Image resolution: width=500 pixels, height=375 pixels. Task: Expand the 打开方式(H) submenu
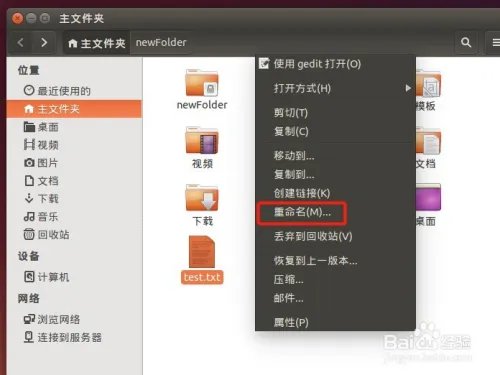point(335,88)
